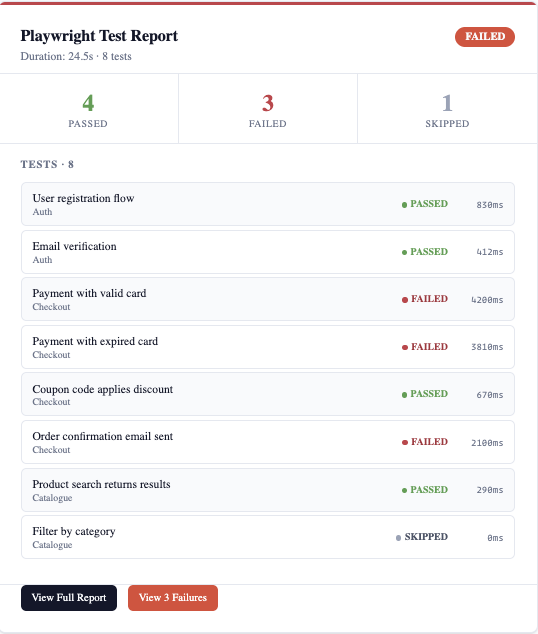Open Product search returns results test
Viewport: 538px width, 634px height.
tap(268, 490)
